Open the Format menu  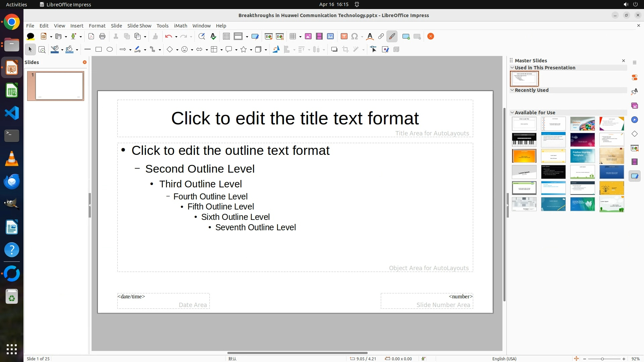tap(97, 25)
